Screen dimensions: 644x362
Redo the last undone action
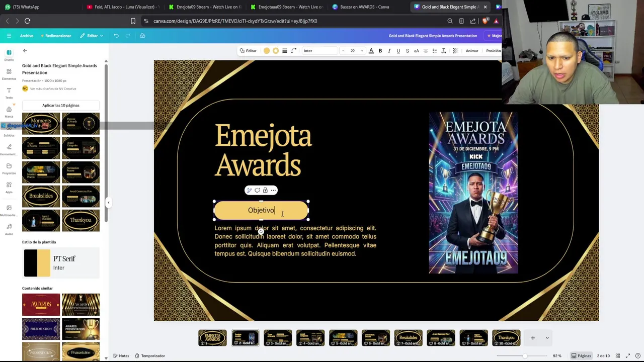(128, 36)
